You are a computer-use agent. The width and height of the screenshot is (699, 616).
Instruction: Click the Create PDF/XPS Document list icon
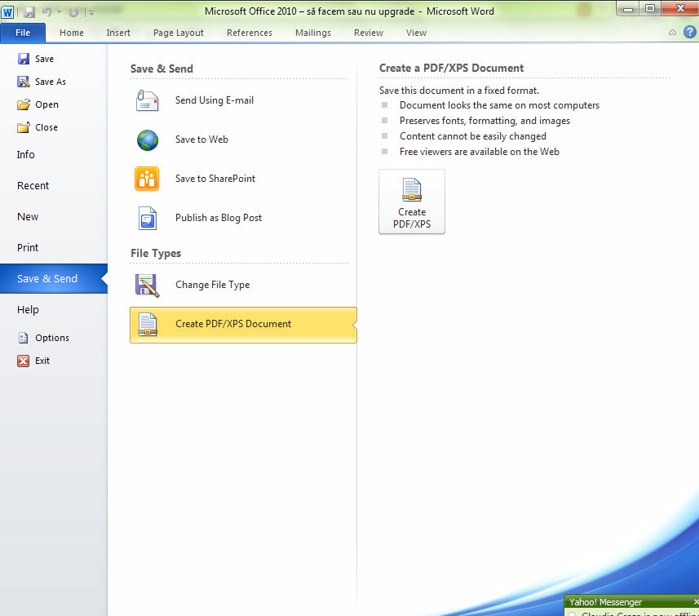[x=148, y=324]
